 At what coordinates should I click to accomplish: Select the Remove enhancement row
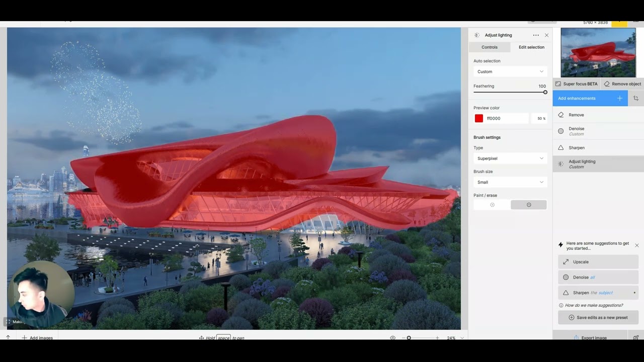598,115
